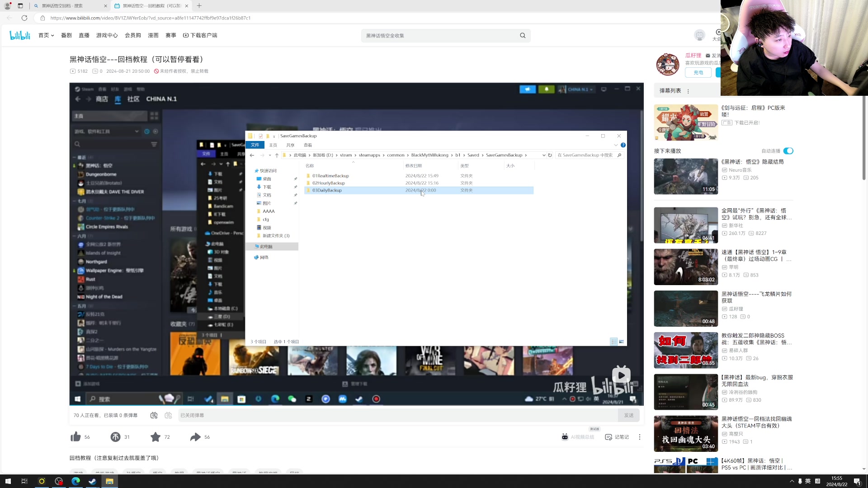Screen dimensions: 868x488
Task: Click thumbnail of 最新bug，穿脱衣服无限回血法 video
Action: point(686,392)
